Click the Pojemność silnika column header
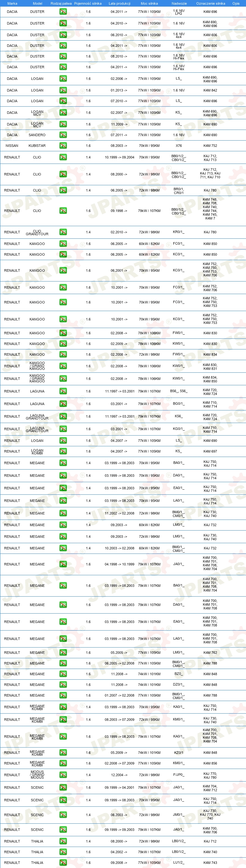246x868 pixels. [x=88, y=3]
